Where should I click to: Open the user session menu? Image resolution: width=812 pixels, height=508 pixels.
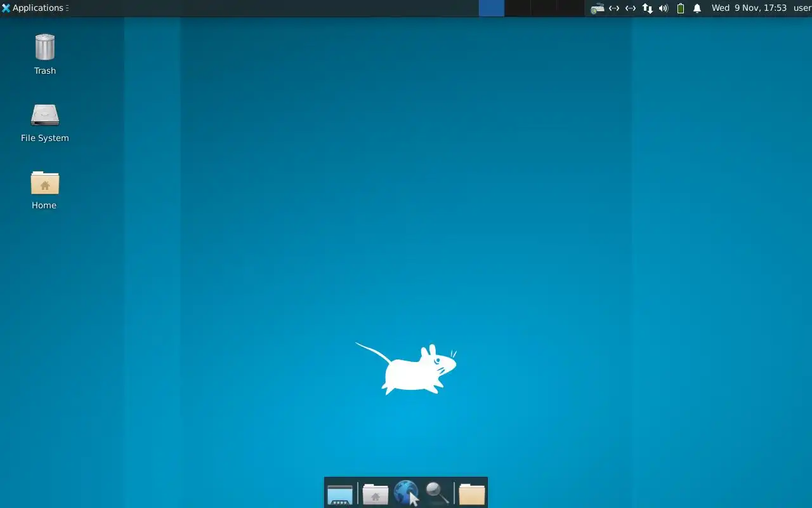pyautogui.click(x=802, y=8)
